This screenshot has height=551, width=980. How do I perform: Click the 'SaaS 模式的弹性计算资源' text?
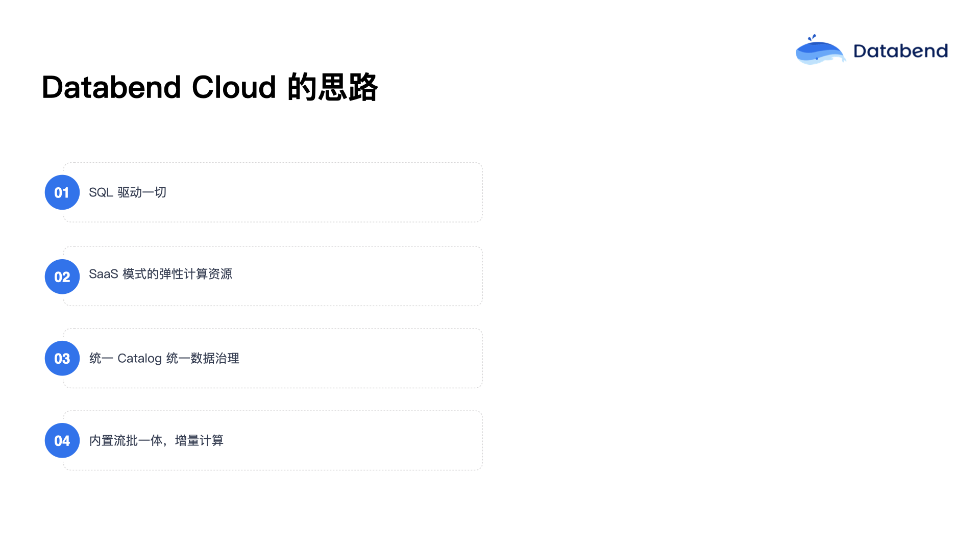click(x=161, y=274)
